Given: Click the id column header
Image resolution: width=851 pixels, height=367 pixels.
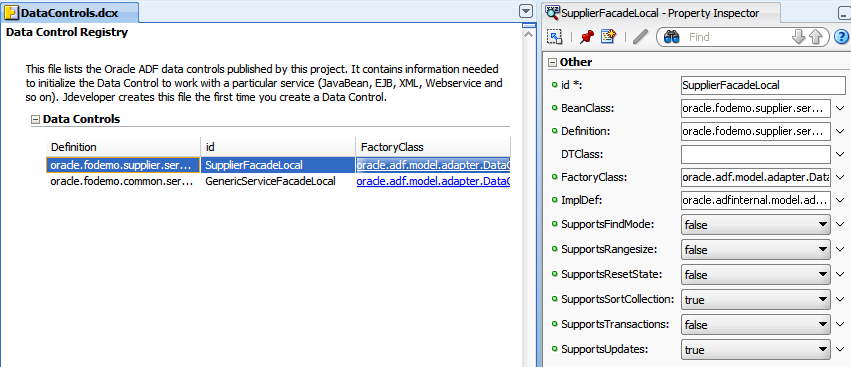Looking at the screenshot, I should 278,147.
